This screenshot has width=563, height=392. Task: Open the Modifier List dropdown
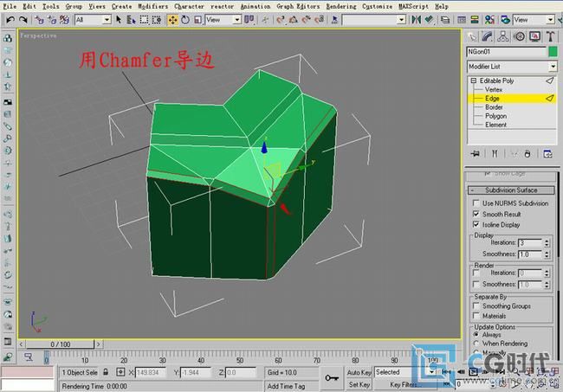[x=553, y=67]
